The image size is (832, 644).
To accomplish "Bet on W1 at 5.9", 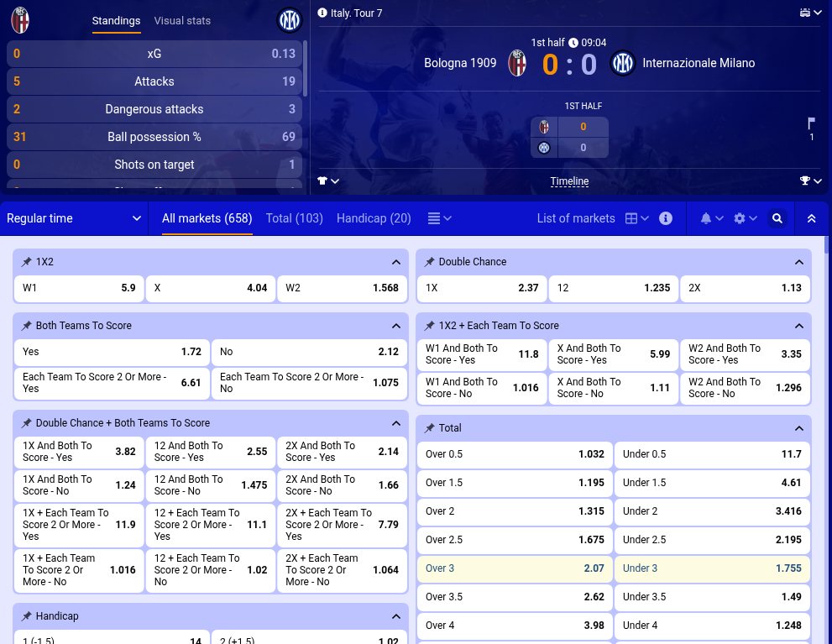I will 79,288.
